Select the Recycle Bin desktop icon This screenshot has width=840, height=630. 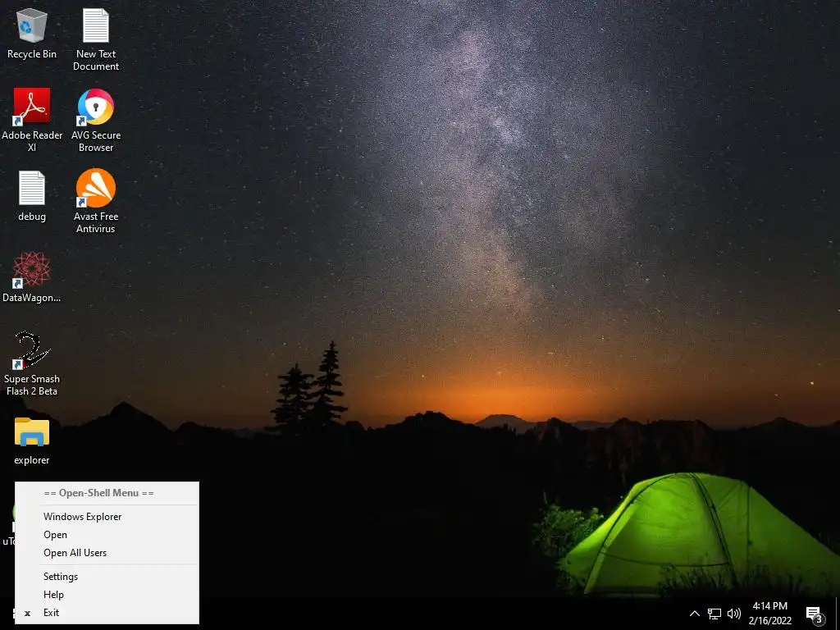point(32,33)
